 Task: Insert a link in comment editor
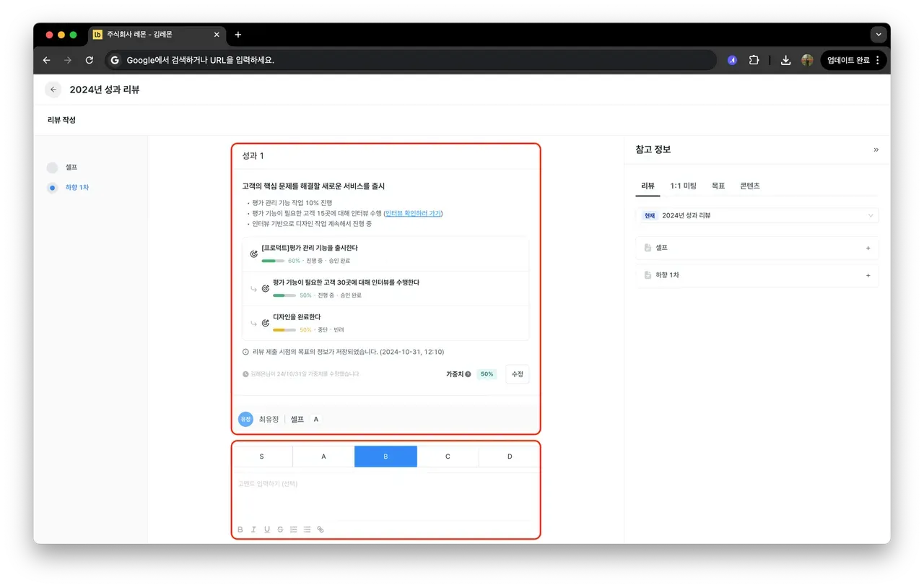point(321,529)
